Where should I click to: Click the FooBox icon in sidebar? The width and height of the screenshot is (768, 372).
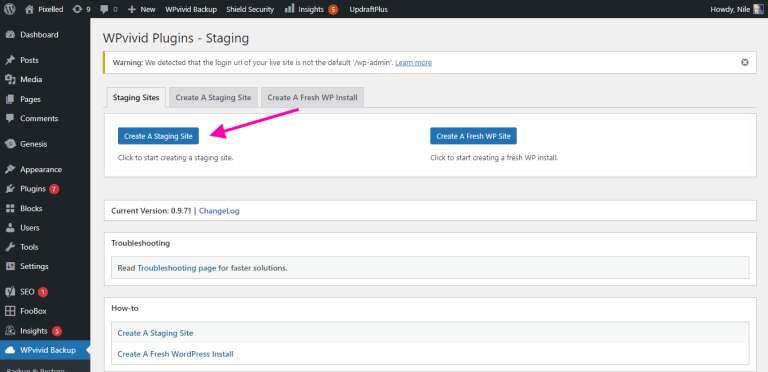click(x=10, y=311)
